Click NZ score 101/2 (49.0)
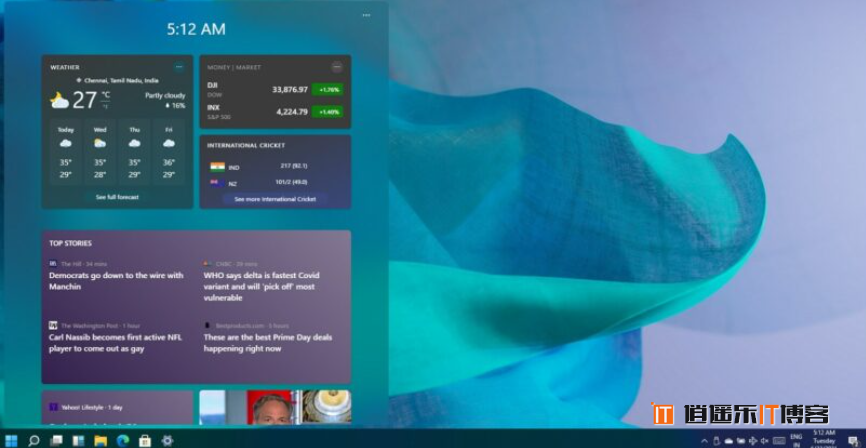The width and height of the screenshot is (866, 448). [x=292, y=182]
